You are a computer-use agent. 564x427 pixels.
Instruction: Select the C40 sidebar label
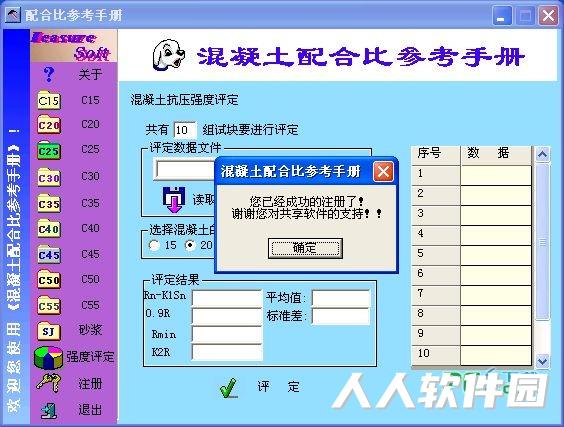coord(90,228)
